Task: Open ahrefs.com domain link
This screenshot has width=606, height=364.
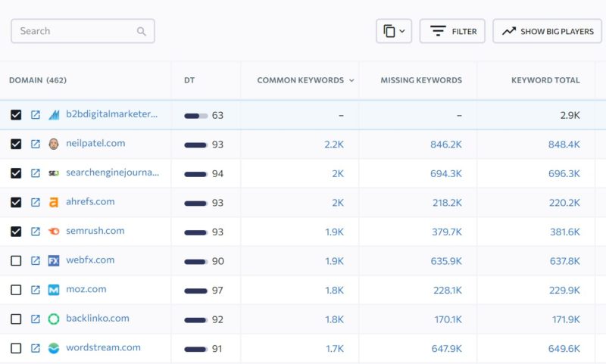Action: tap(90, 201)
